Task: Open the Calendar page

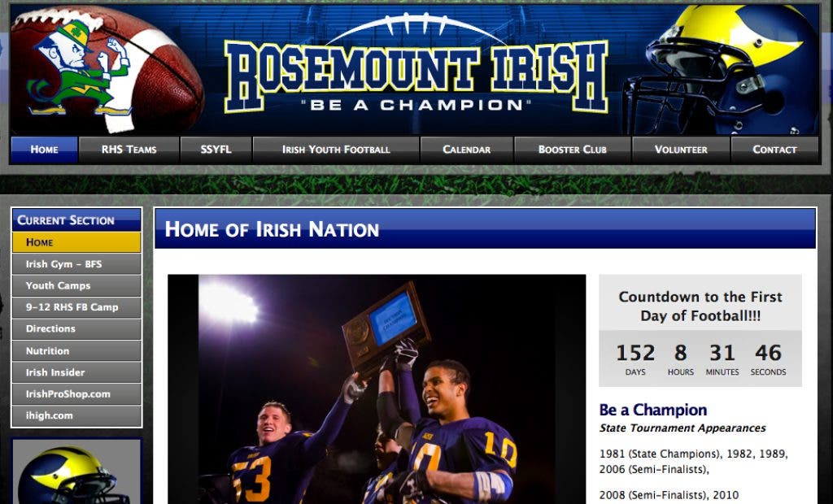Action: pyautogui.click(x=466, y=150)
